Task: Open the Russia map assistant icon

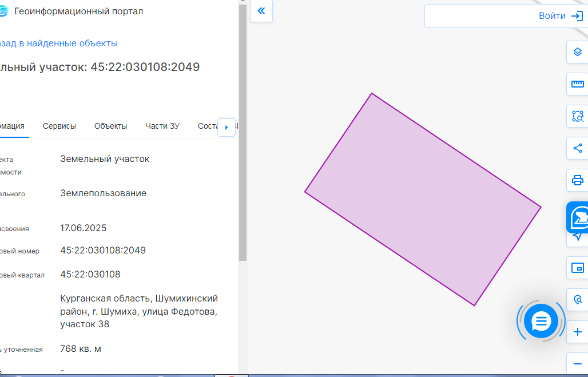Action: click(x=579, y=217)
